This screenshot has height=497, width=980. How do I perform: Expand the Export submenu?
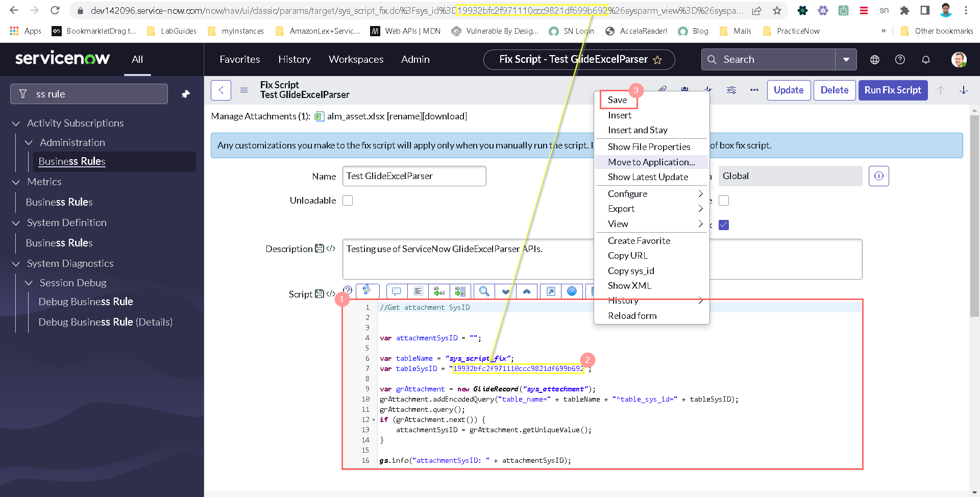click(x=652, y=209)
